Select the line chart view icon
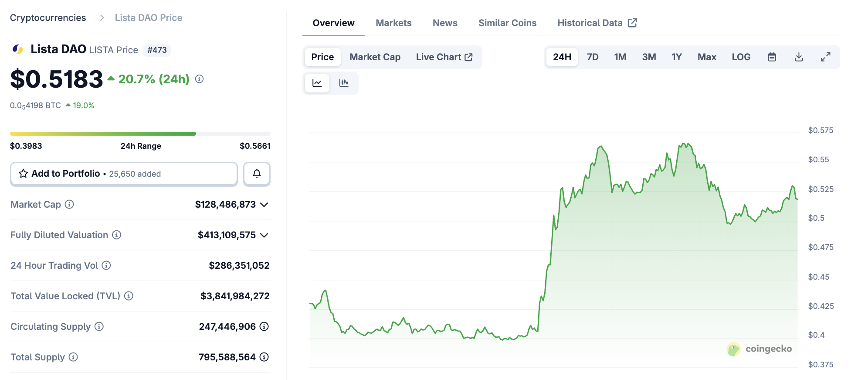Screen dimensions: 868x380 point(317,83)
